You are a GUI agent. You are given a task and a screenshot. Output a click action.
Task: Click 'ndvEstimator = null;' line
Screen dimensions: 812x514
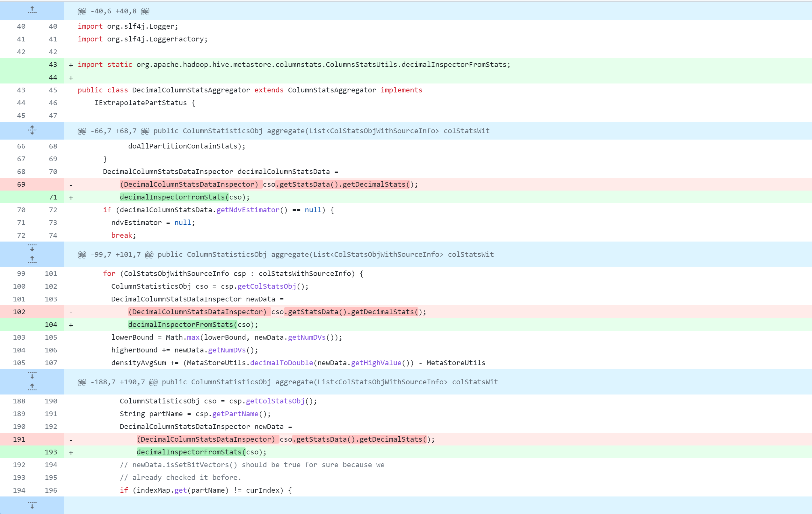point(153,223)
